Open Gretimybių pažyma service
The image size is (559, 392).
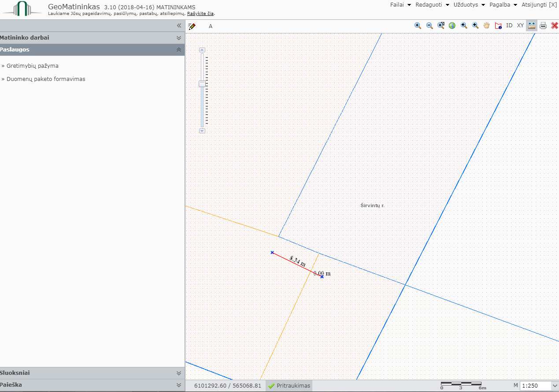[33, 66]
